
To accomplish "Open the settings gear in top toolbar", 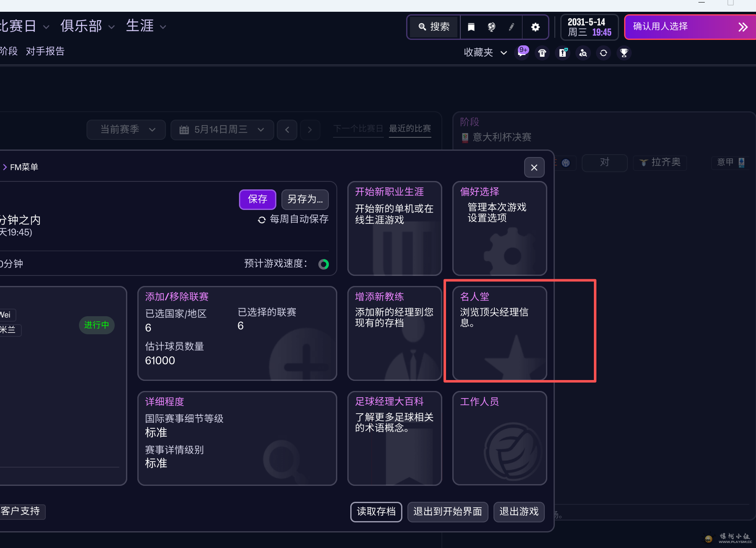I will [535, 27].
